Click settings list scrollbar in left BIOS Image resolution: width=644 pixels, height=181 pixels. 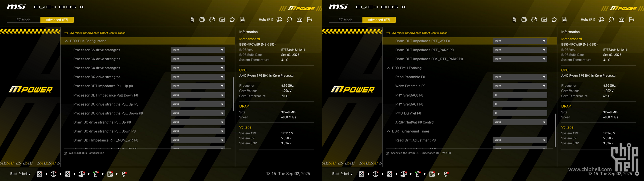(233, 95)
